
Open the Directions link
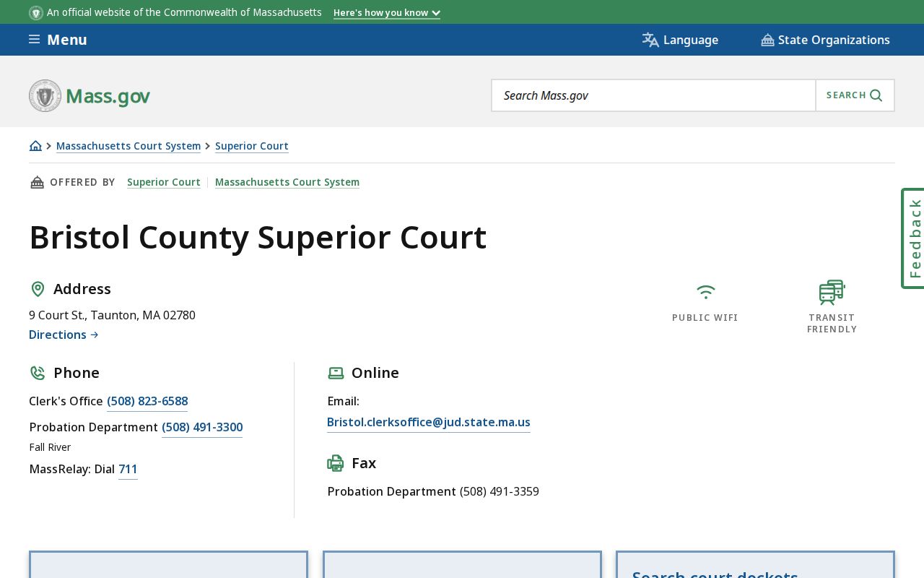click(64, 335)
